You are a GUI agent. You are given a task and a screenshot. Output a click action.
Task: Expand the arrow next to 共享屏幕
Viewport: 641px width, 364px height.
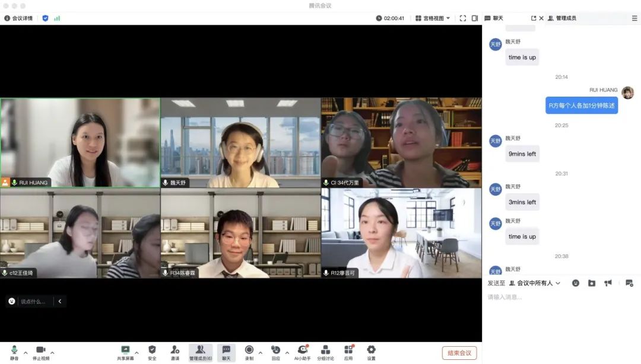click(x=137, y=353)
